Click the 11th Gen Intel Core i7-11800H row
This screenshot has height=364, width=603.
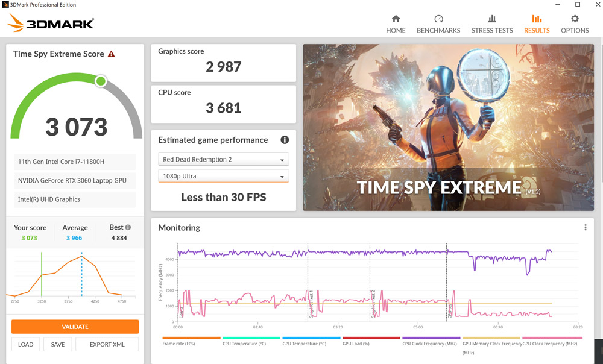[75, 162]
